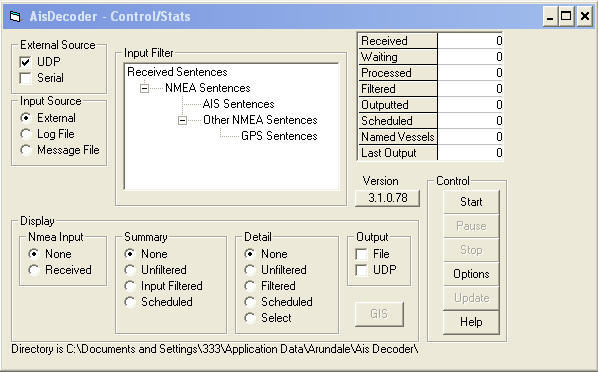The width and height of the screenshot is (598, 372).
Task: Select GPS Sentences tree item
Action: click(x=279, y=136)
